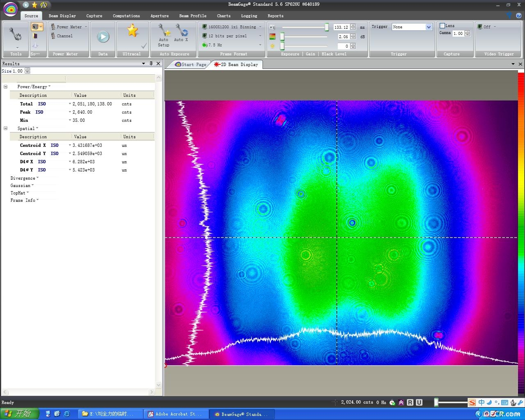The image size is (525, 420).
Task: Collapse the Spatial section minus box
Action: (x=5, y=128)
